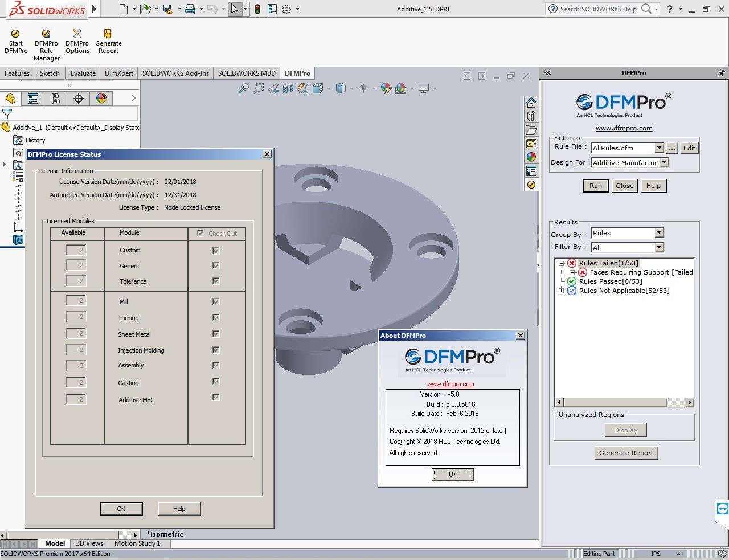Click the Edit Appearance icon

click(x=386, y=88)
